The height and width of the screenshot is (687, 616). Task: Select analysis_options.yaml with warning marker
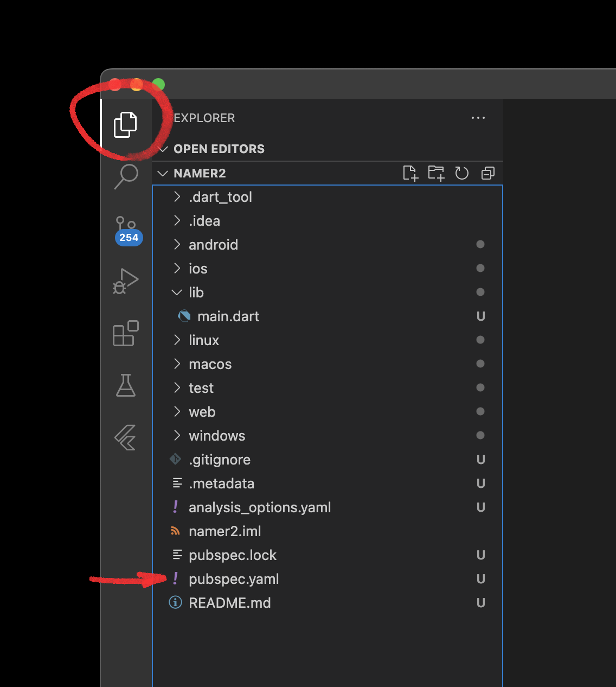(260, 507)
